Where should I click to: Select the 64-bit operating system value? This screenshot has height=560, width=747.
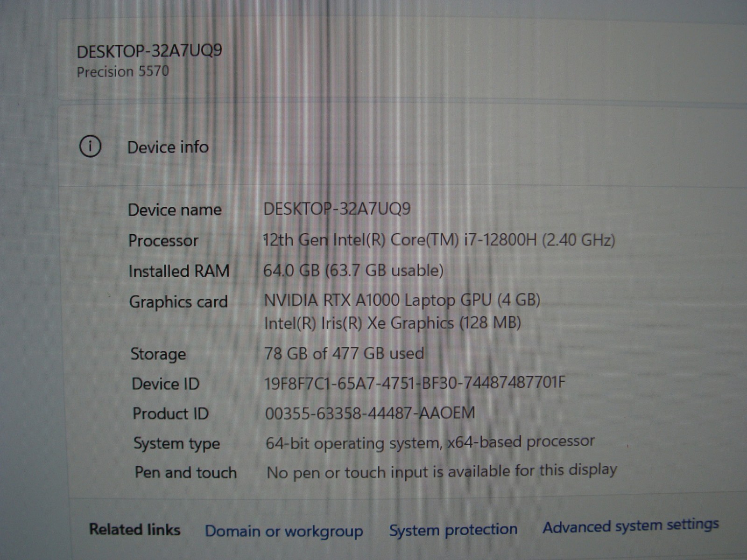click(x=430, y=442)
